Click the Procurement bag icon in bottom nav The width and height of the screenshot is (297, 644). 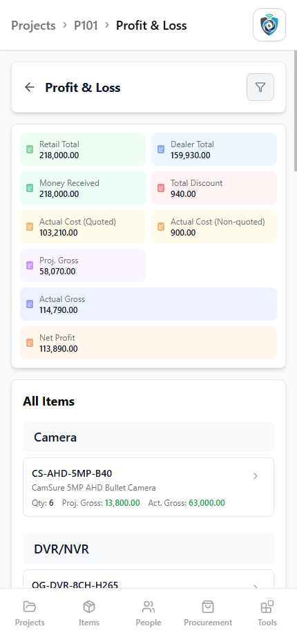click(208, 607)
